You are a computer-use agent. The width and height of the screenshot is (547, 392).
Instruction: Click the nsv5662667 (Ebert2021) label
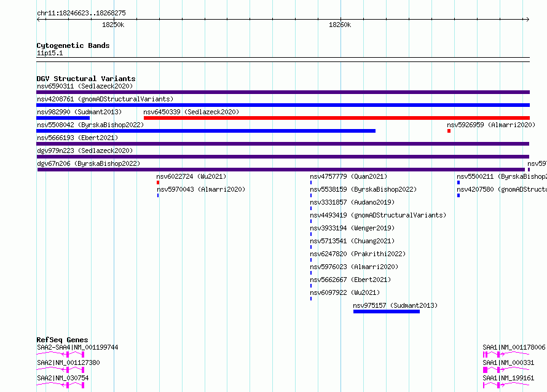pyautogui.click(x=350, y=280)
